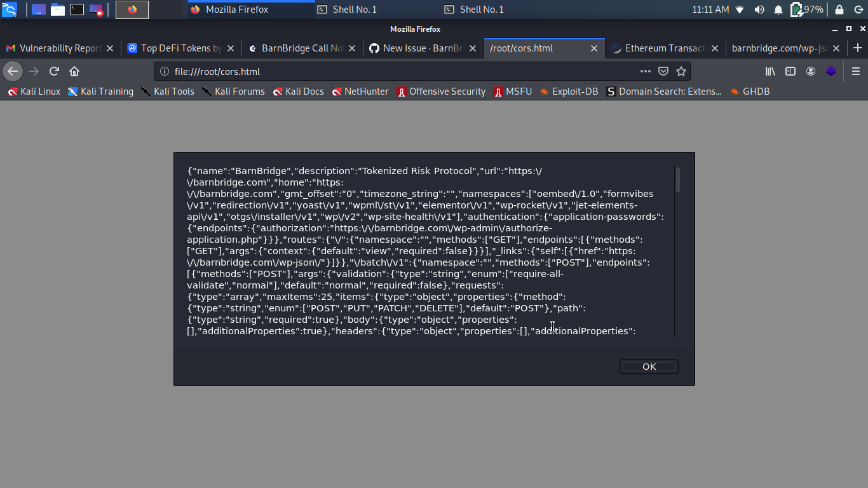This screenshot has height=488, width=868.
Task: Click the purple extension icon in toolbar
Action: pos(831,71)
